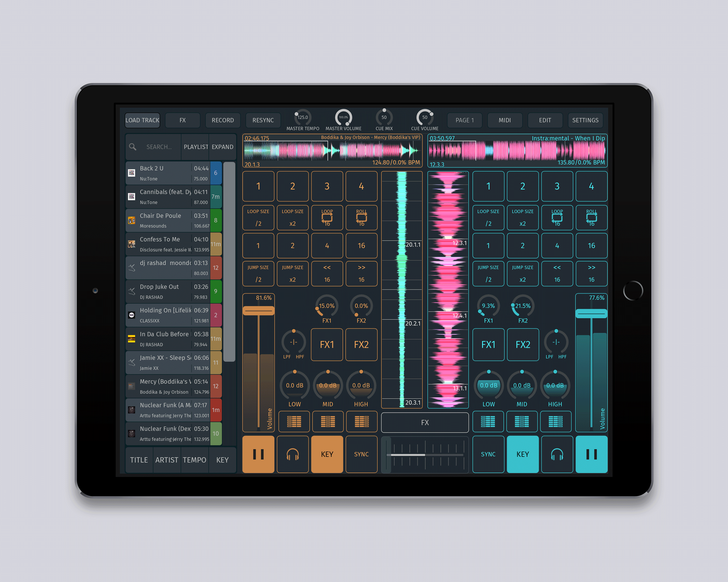This screenshot has width=728, height=582.
Task: Click the LOAD TRACK button
Action: [x=142, y=120]
